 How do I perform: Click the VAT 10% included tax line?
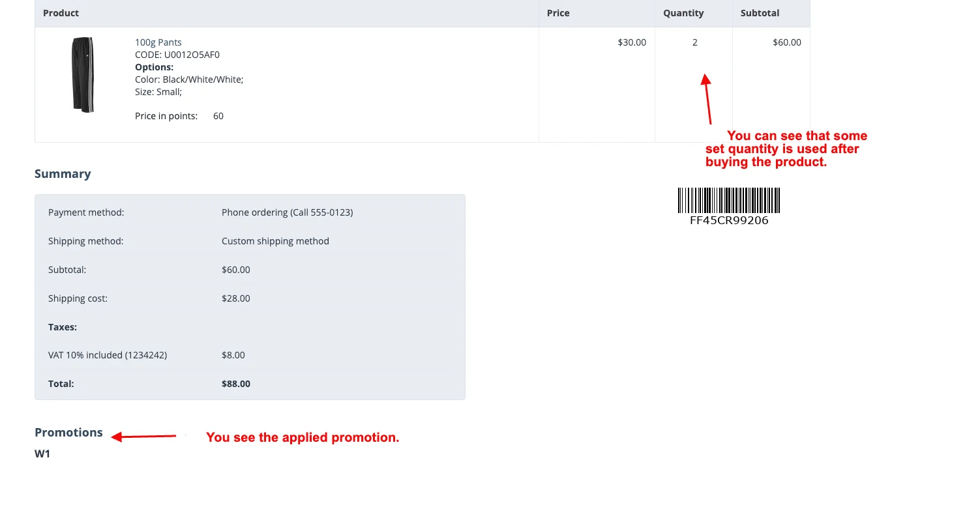coord(108,355)
